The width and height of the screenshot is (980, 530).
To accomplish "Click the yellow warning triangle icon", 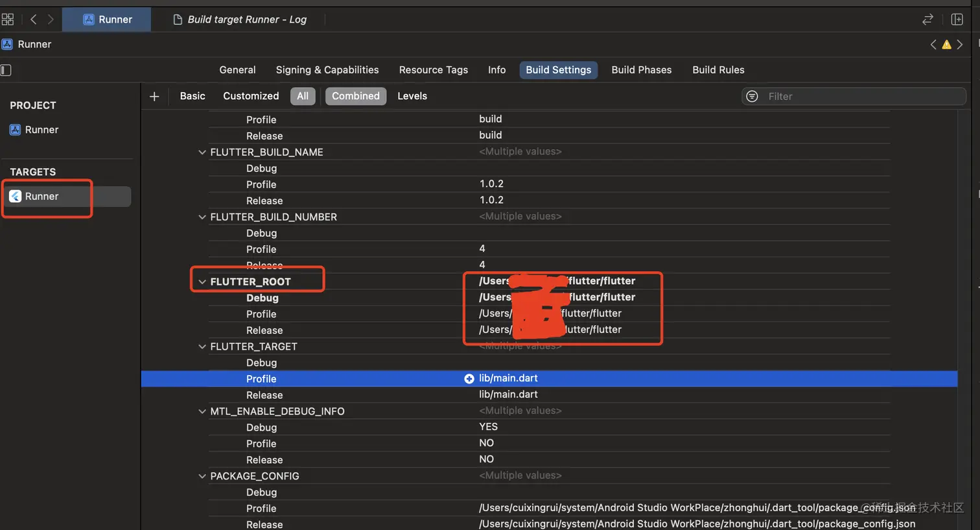I will [946, 44].
